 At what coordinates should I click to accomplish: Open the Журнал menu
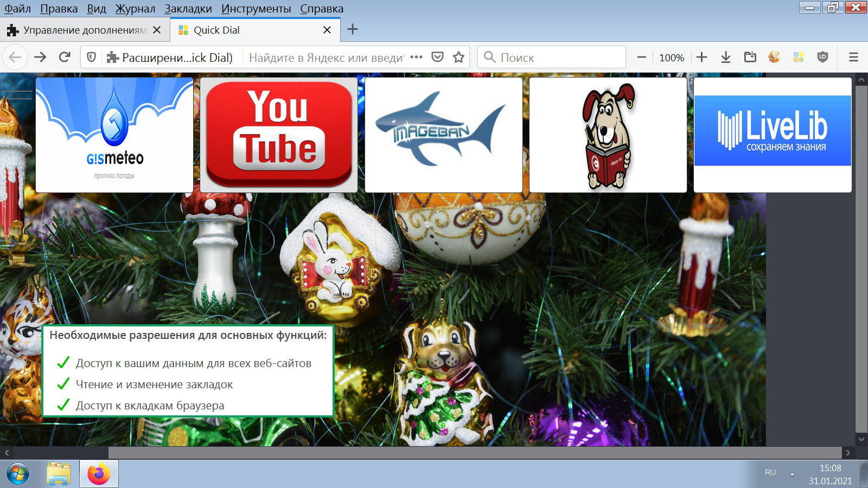click(135, 9)
